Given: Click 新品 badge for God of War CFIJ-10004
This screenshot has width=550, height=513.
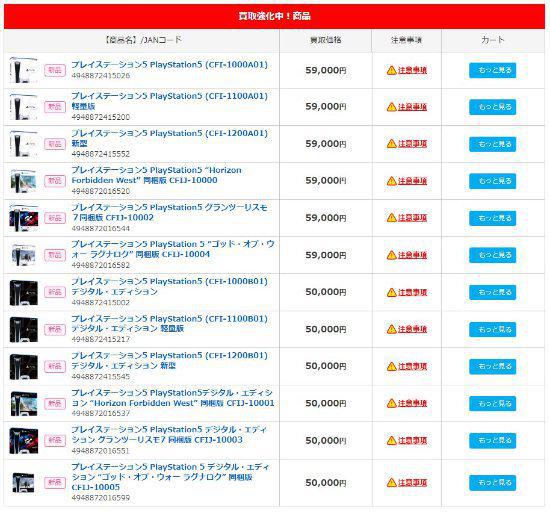Looking at the screenshot, I should click(55, 255).
